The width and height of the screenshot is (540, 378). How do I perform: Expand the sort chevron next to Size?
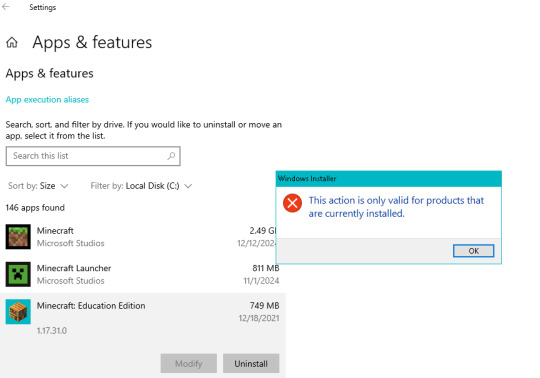tap(64, 186)
